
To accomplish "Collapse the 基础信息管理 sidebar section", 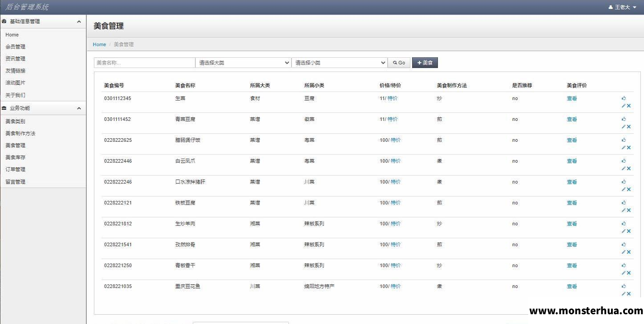I will click(x=43, y=21).
